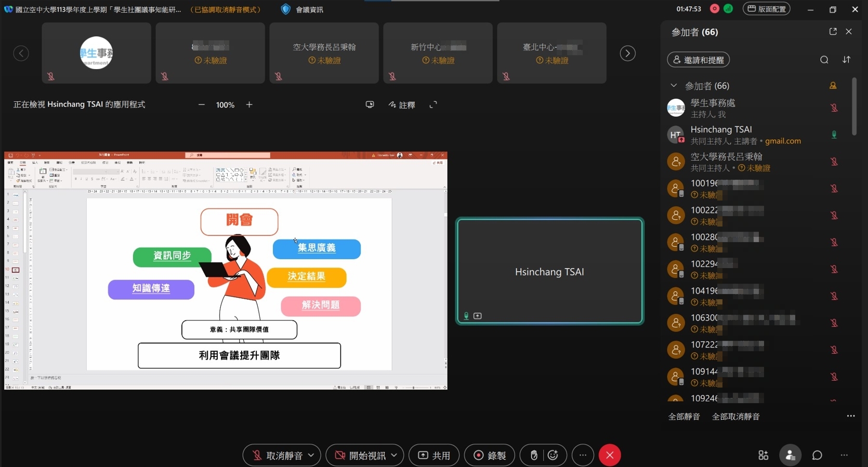The height and width of the screenshot is (467, 868).
Task: Click the red leave meeting button
Action: point(610,456)
